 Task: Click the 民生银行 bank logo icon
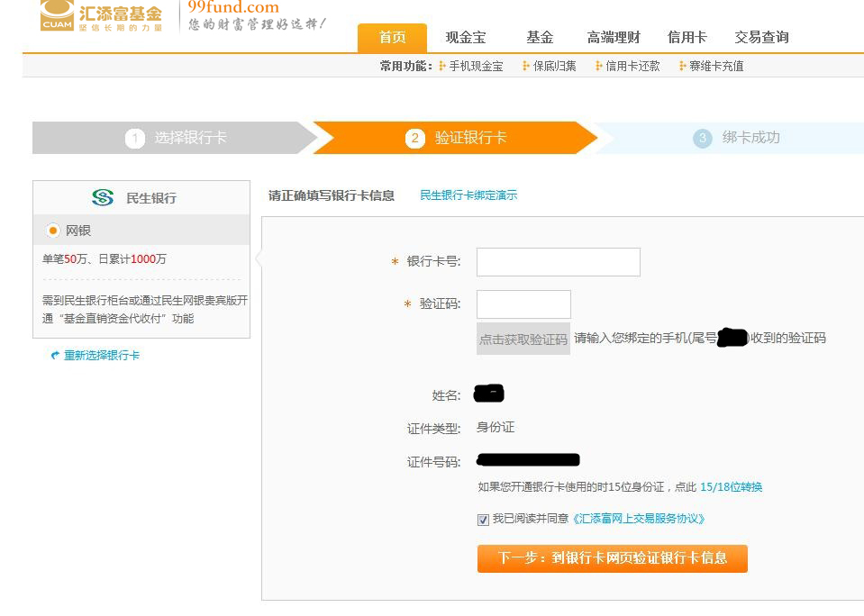click(x=103, y=198)
